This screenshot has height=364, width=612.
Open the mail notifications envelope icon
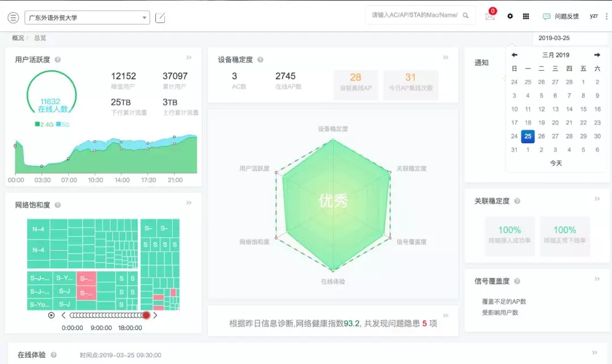coord(490,16)
